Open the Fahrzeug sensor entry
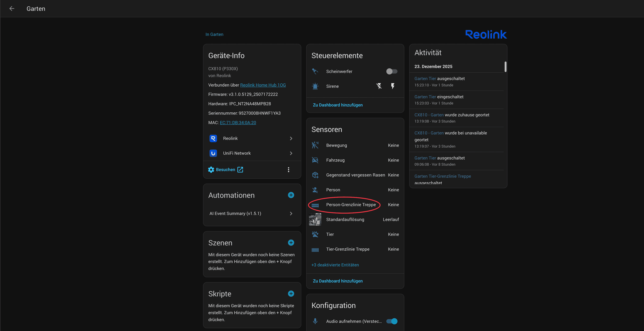644x331 pixels. [x=335, y=160]
